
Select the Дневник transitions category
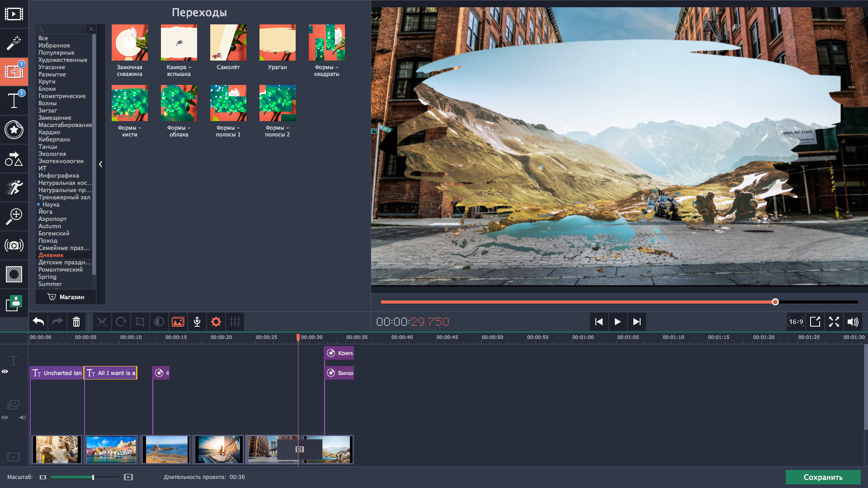[x=51, y=255]
